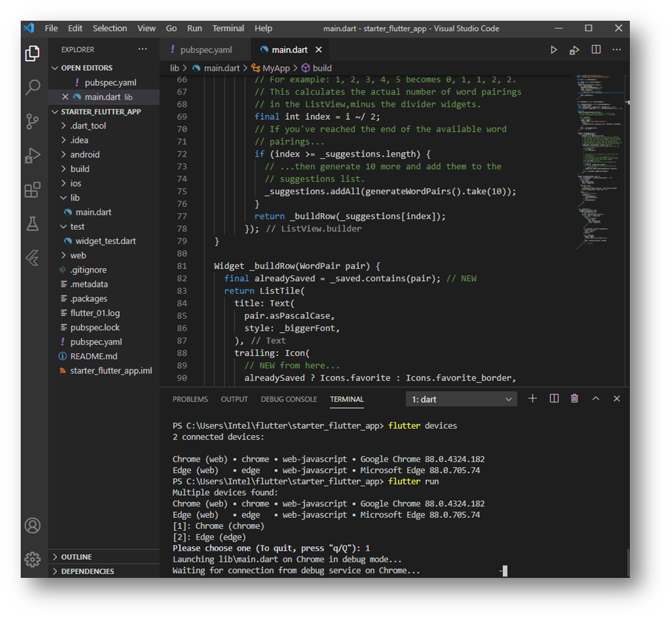Viewport: 672px width, 620px height.
Task: Open the Flutter sidebar icon
Action: [x=32, y=257]
